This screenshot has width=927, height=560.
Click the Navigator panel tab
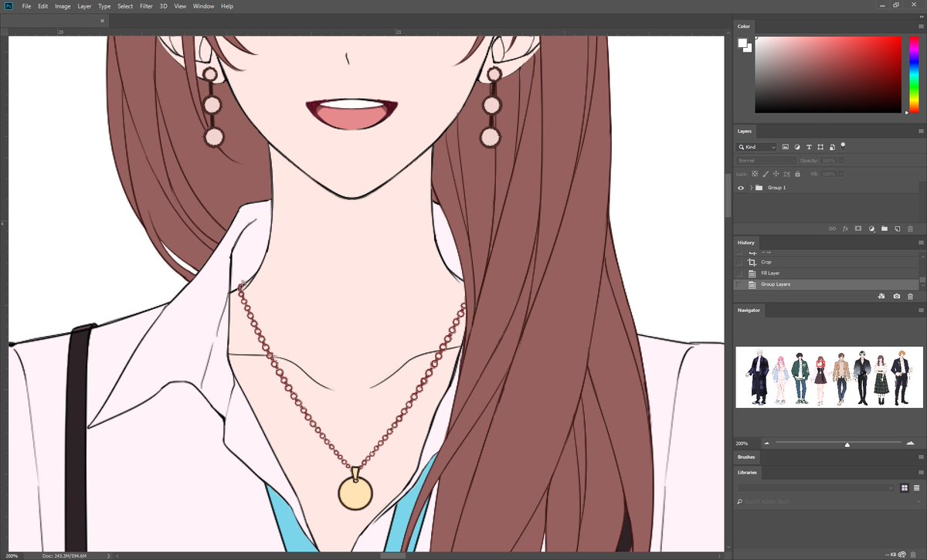[749, 310]
